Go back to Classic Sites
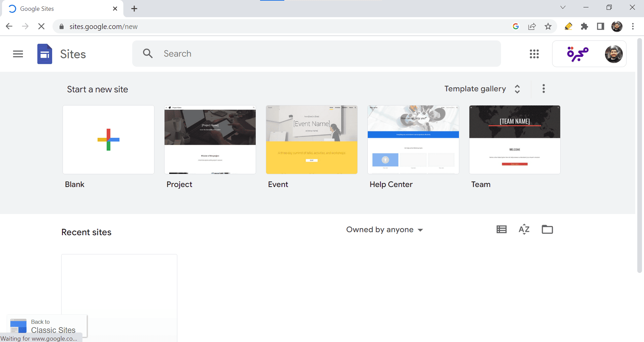644x342 pixels. click(x=47, y=326)
